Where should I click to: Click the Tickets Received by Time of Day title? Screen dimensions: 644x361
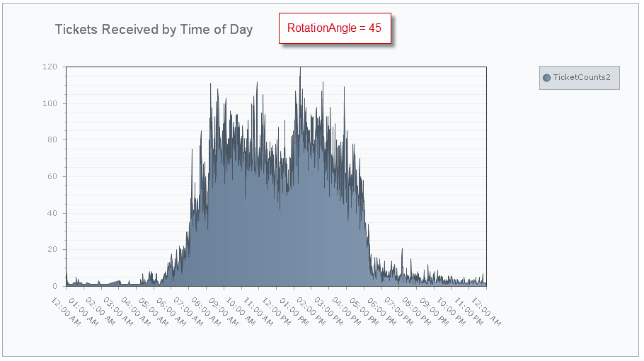click(x=154, y=30)
